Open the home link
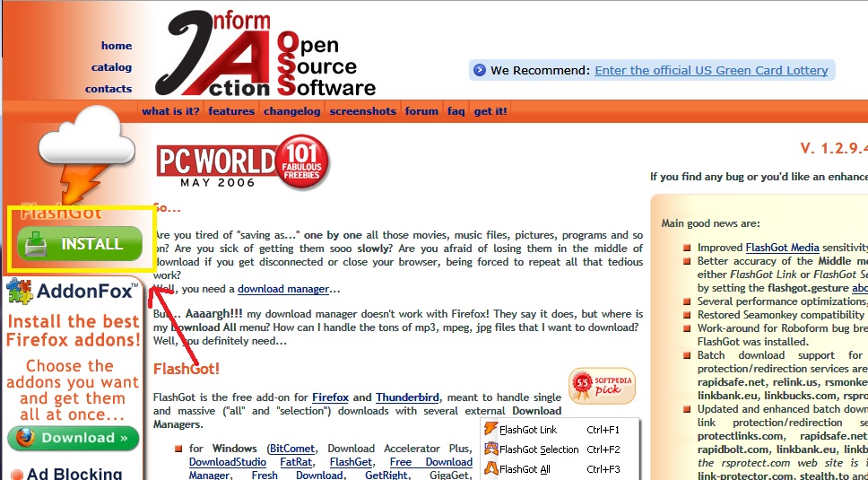 tap(117, 46)
